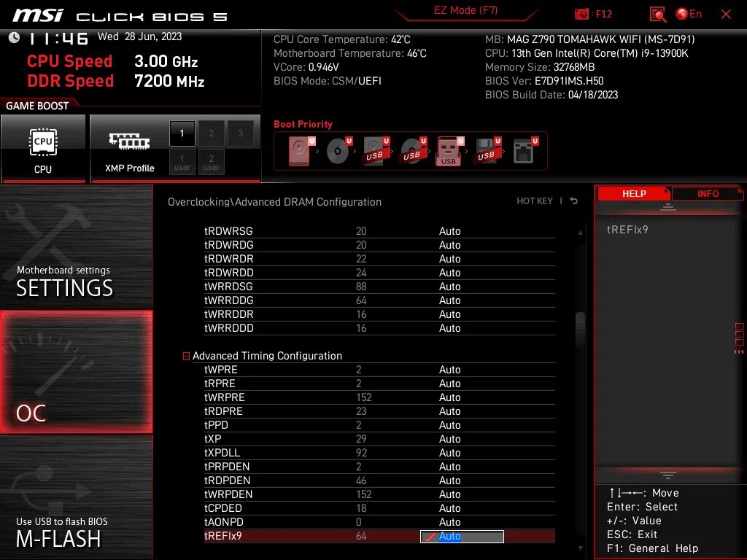Enable XMP profile 2
The height and width of the screenshot is (560, 747).
point(211,133)
